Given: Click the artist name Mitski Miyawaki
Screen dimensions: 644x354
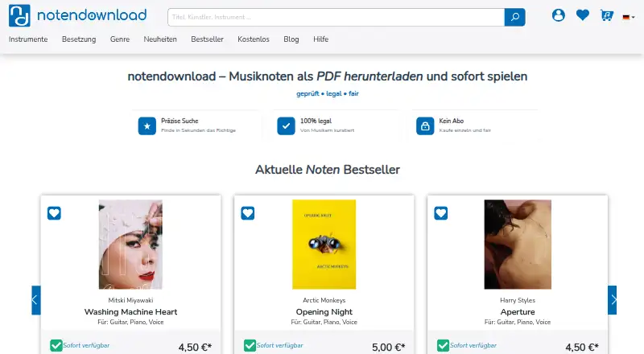Looking at the screenshot, I should coord(130,300).
